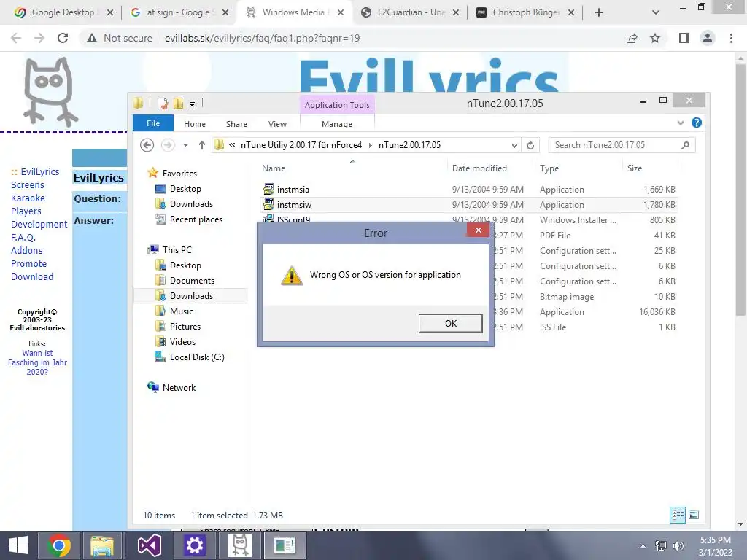Click OK in the Error dialog

point(450,324)
